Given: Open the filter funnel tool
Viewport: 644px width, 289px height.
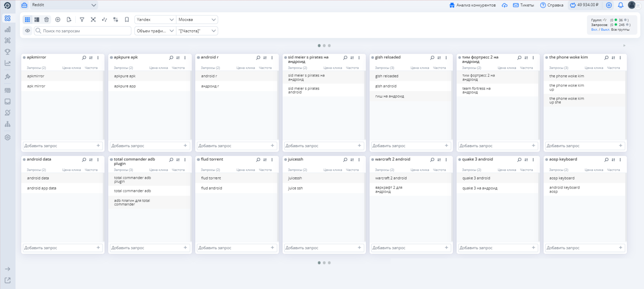Looking at the screenshot, I should 82,20.
